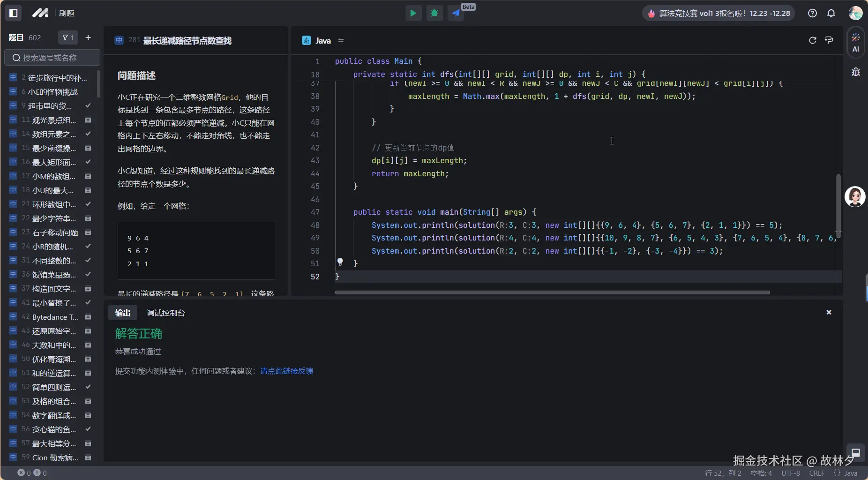The image size is (868, 480).
Task: Click the green Run code button
Action: pyautogui.click(x=413, y=13)
